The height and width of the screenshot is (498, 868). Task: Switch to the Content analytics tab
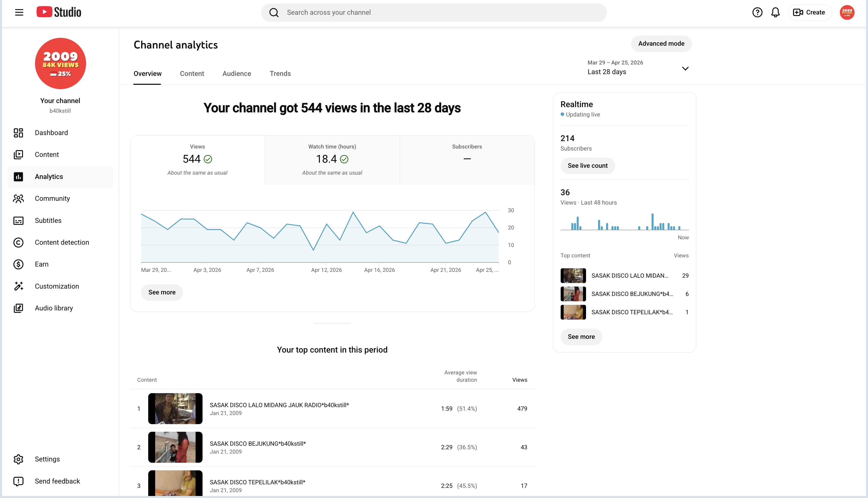coord(192,74)
